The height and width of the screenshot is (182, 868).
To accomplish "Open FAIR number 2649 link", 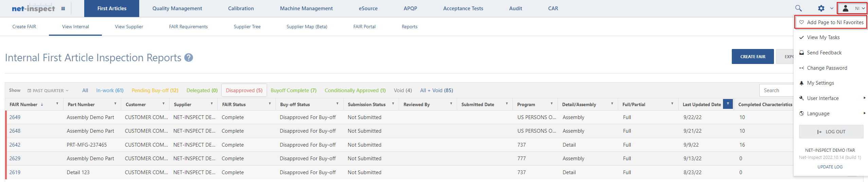I will (x=15, y=117).
